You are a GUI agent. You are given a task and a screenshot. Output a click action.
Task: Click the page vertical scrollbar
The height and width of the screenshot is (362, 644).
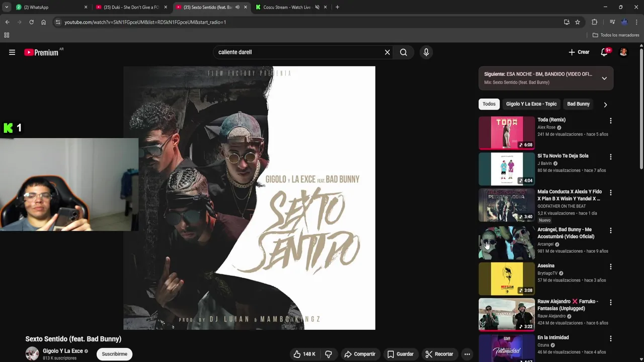pyautogui.click(x=641, y=108)
